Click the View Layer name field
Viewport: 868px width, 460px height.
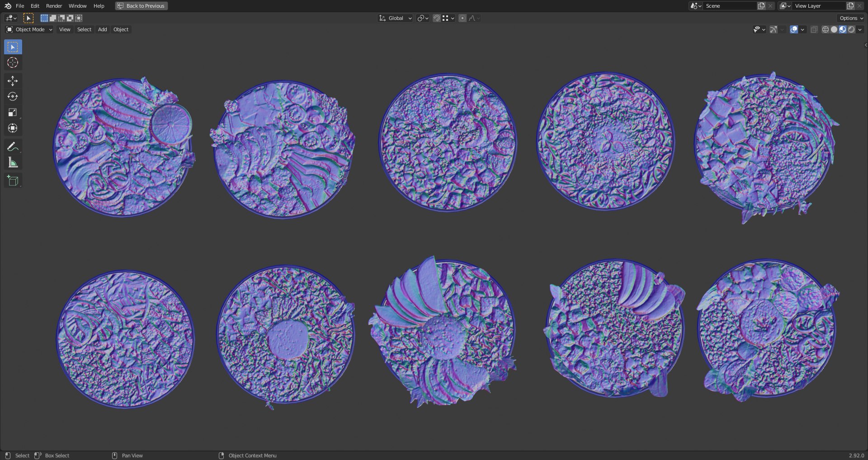tap(819, 6)
